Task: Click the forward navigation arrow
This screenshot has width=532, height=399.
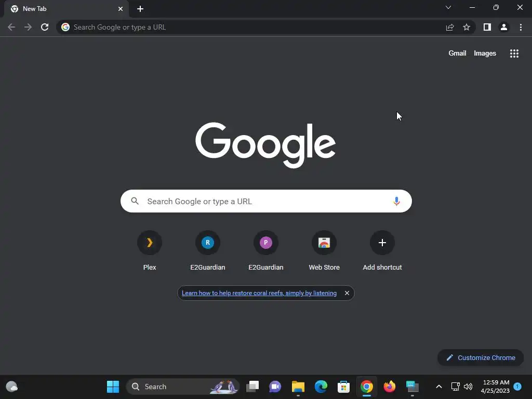Action: coord(28,27)
